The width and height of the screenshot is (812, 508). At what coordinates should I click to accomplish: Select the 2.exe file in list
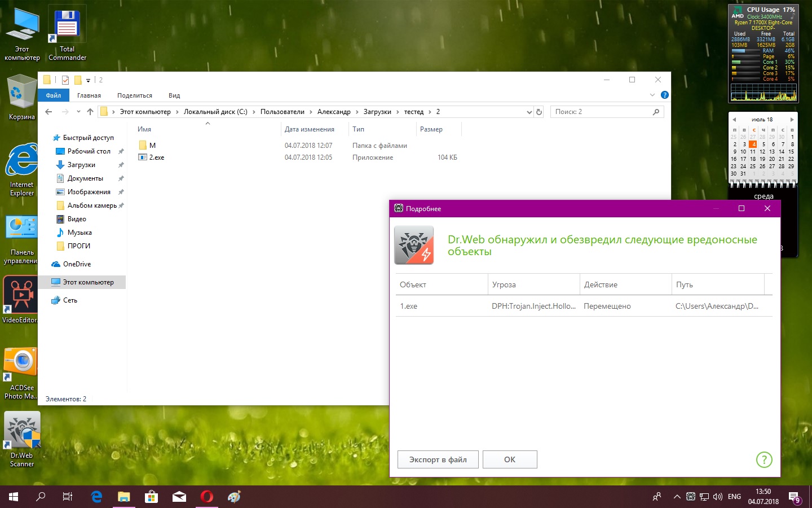157,157
